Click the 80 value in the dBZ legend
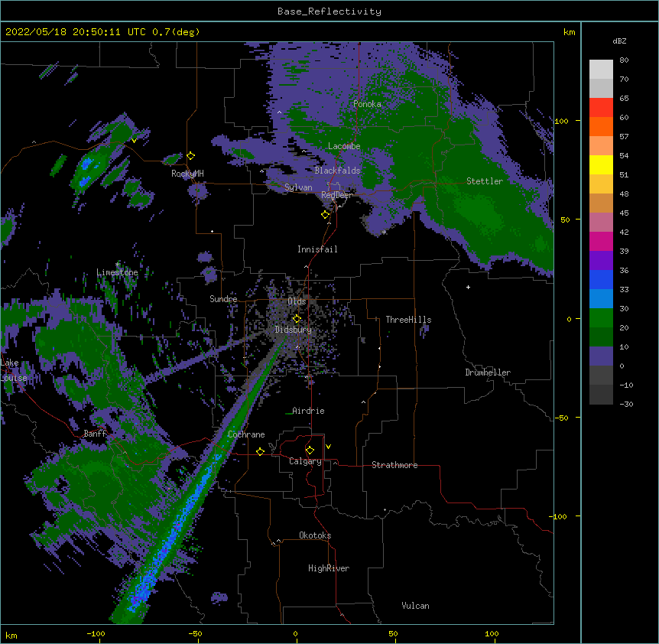659x644 pixels. pos(624,60)
